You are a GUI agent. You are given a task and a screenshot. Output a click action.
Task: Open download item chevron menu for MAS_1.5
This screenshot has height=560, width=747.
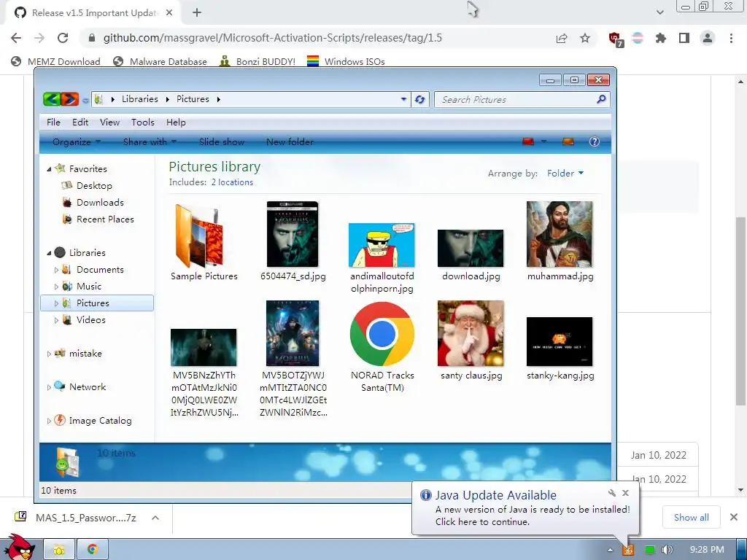point(155,518)
